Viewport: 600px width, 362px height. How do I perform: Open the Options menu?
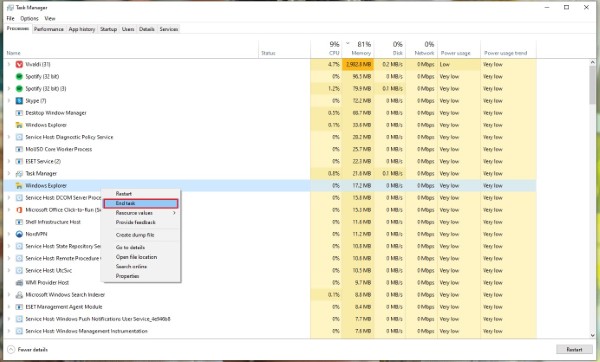pos(29,18)
